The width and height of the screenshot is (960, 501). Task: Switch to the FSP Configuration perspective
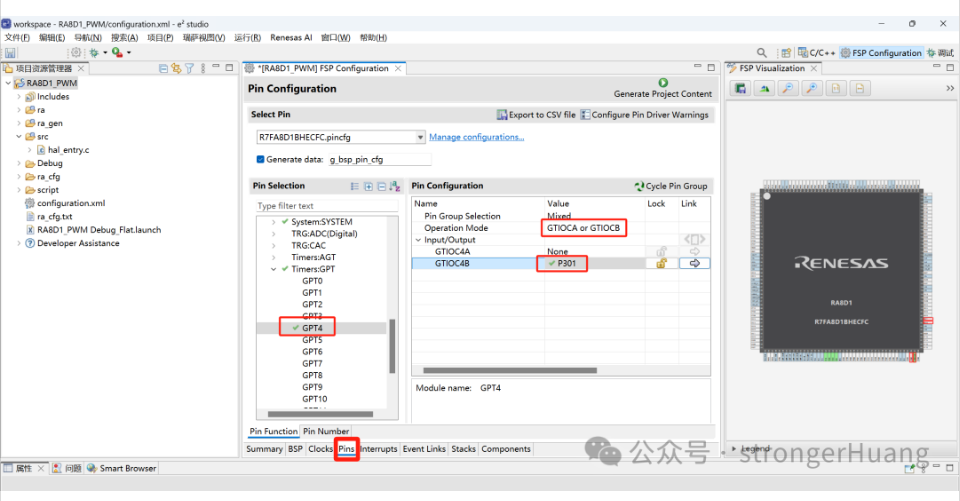pyautogui.click(x=880, y=53)
